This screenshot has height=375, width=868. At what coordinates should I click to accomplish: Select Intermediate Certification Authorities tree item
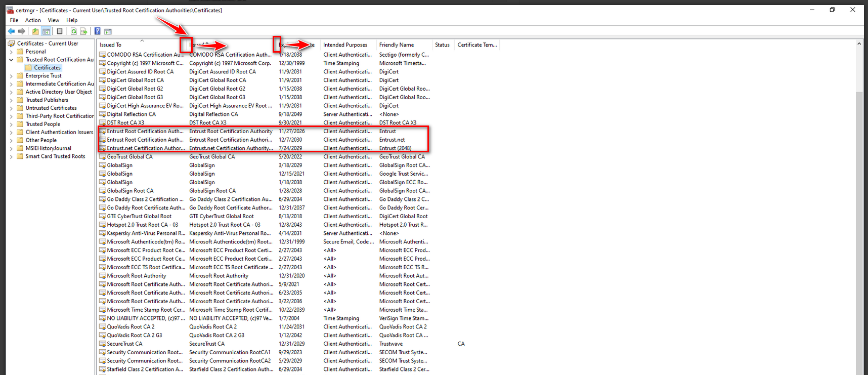click(x=60, y=84)
